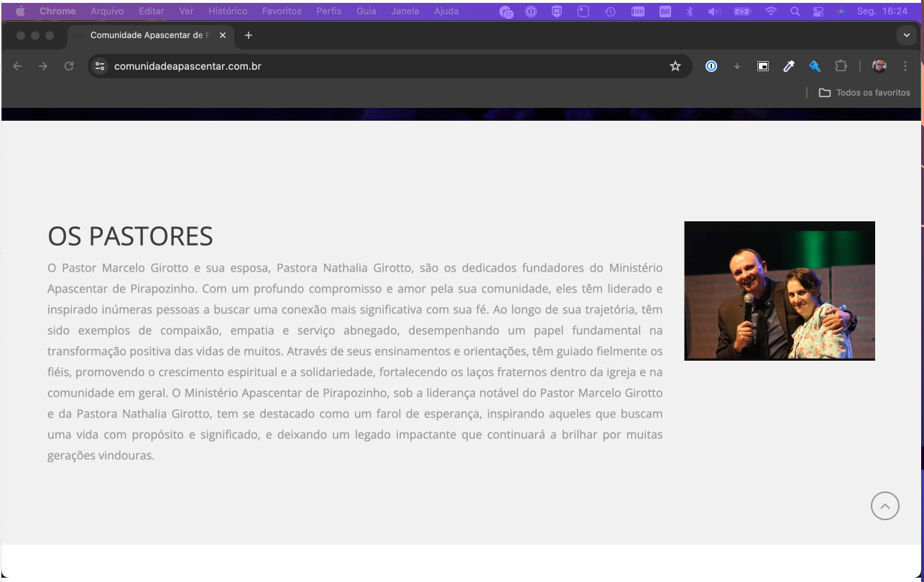Open the Arquivo menu
The image size is (924, 582).
point(107,11)
